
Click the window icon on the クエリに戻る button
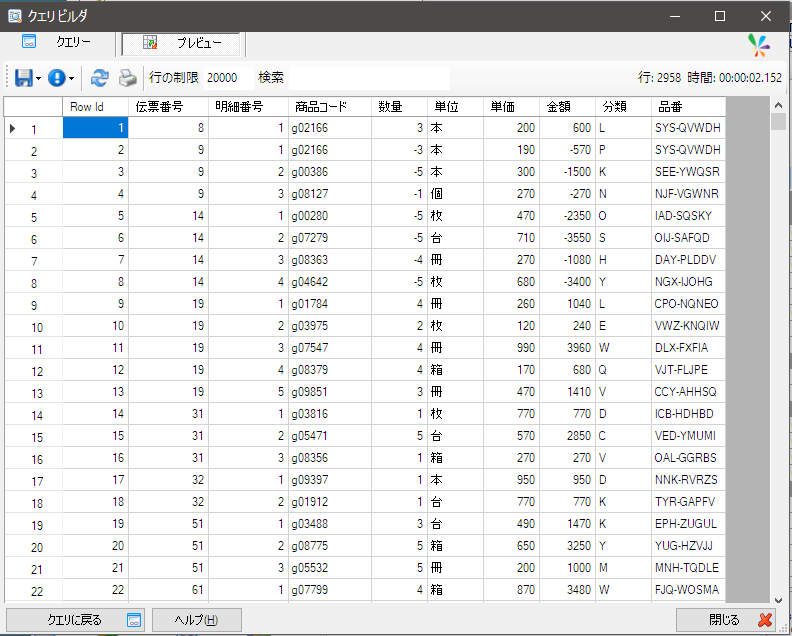pos(134,620)
